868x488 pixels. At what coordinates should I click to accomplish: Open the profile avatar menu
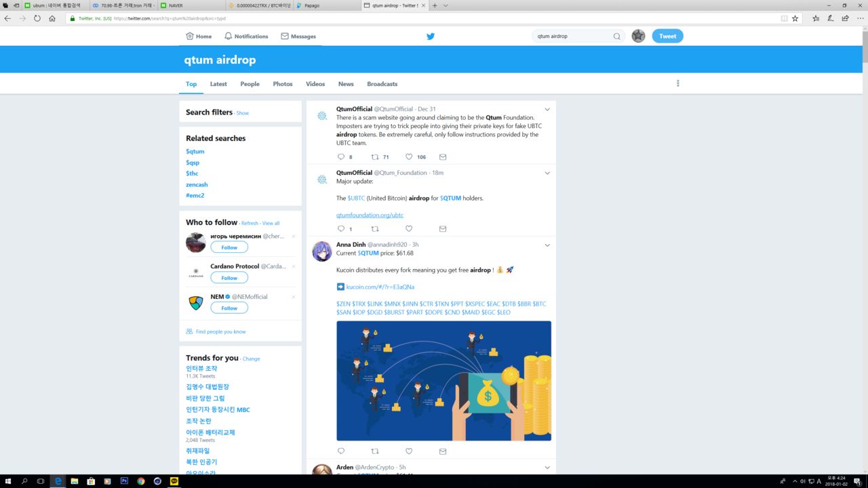coord(638,36)
